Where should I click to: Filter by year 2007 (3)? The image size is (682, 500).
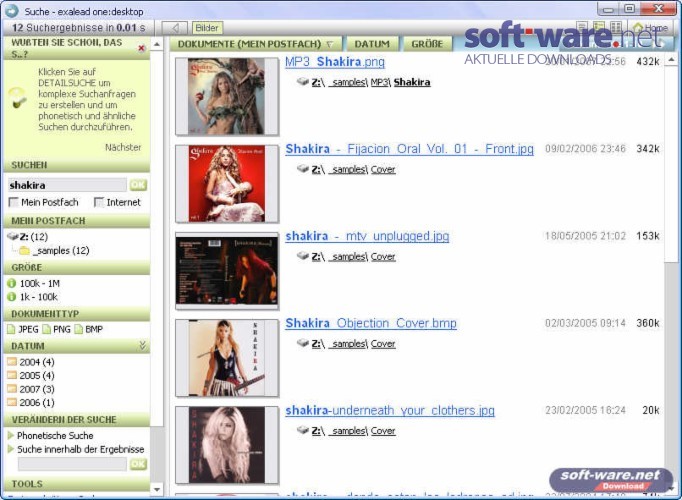[31, 389]
